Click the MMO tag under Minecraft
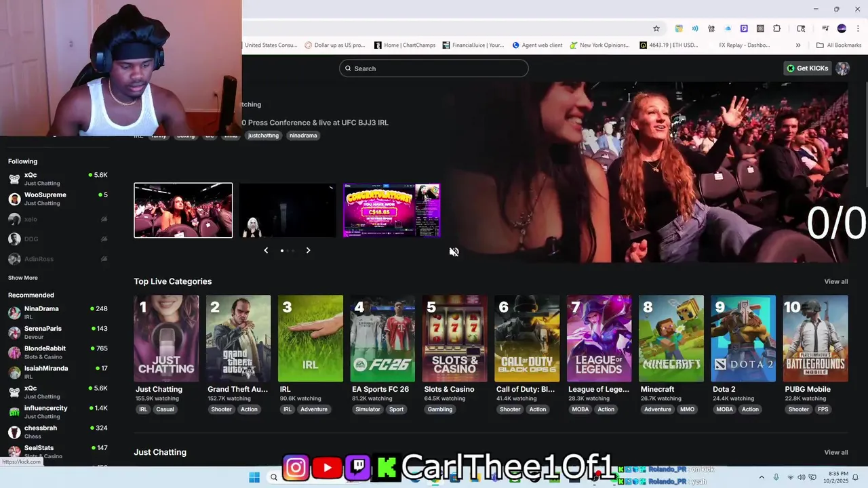This screenshot has height=488, width=868. pyautogui.click(x=687, y=409)
